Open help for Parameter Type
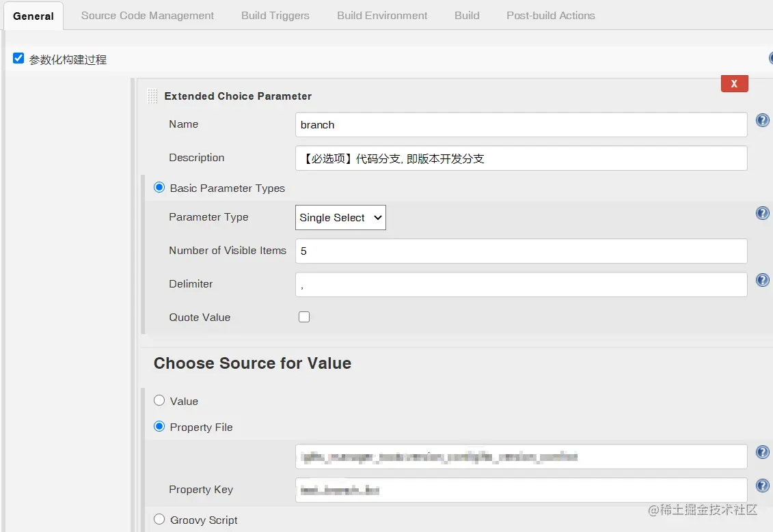The width and height of the screenshot is (773, 532). pyautogui.click(x=762, y=214)
